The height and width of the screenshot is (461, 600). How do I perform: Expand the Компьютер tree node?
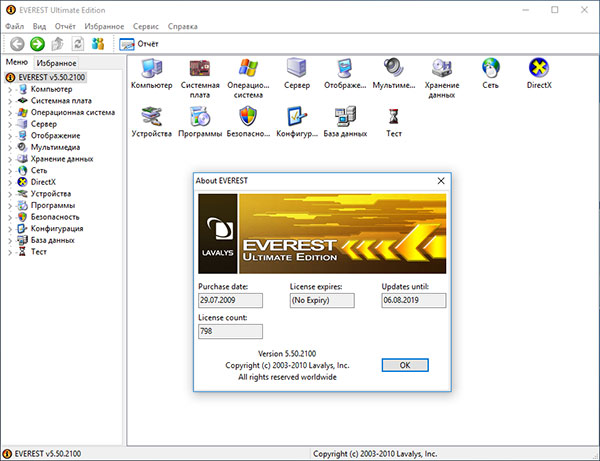tap(10, 90)
